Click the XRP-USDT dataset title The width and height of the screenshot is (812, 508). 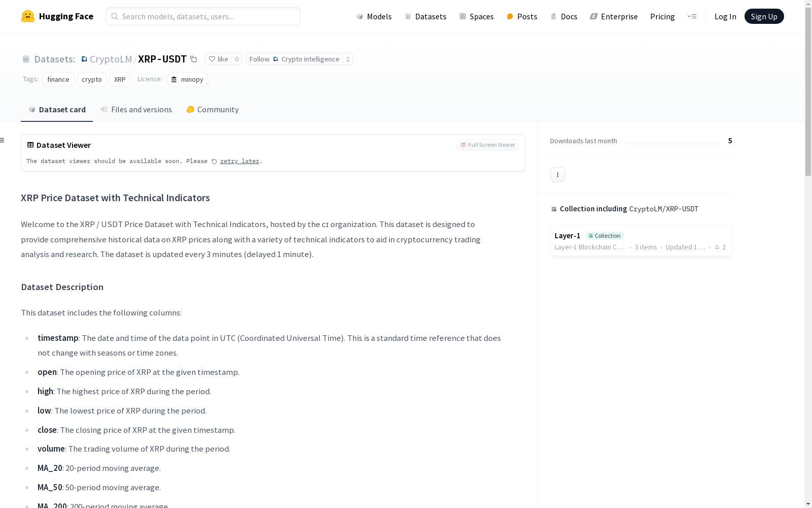coord(162,59)
